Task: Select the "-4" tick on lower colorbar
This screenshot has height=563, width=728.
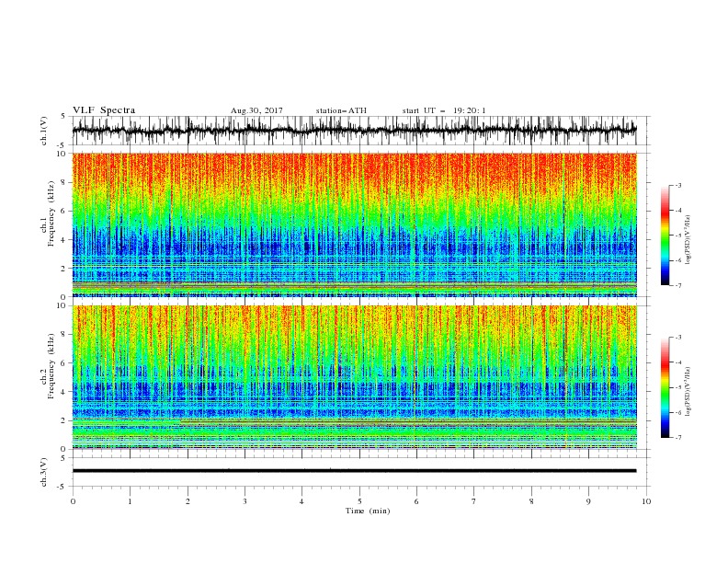Action: click(677, 362)
